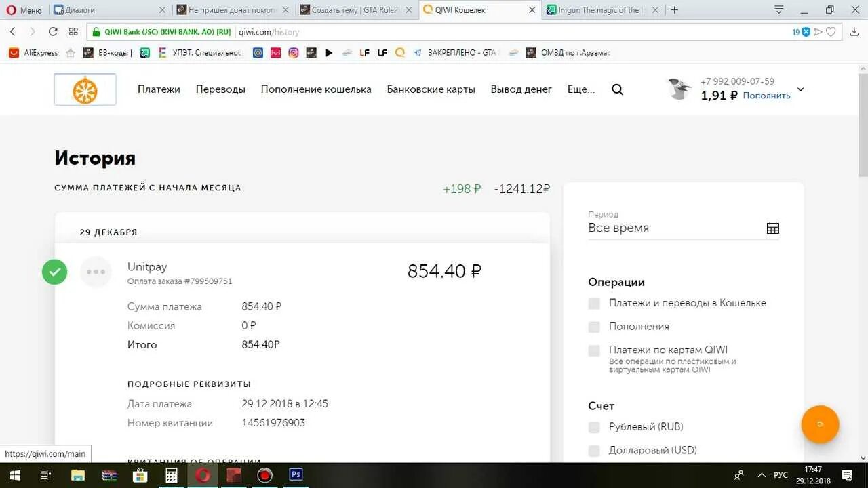Click the orange QIWI logo
868x488 pixels.
[x=85, y=89]
